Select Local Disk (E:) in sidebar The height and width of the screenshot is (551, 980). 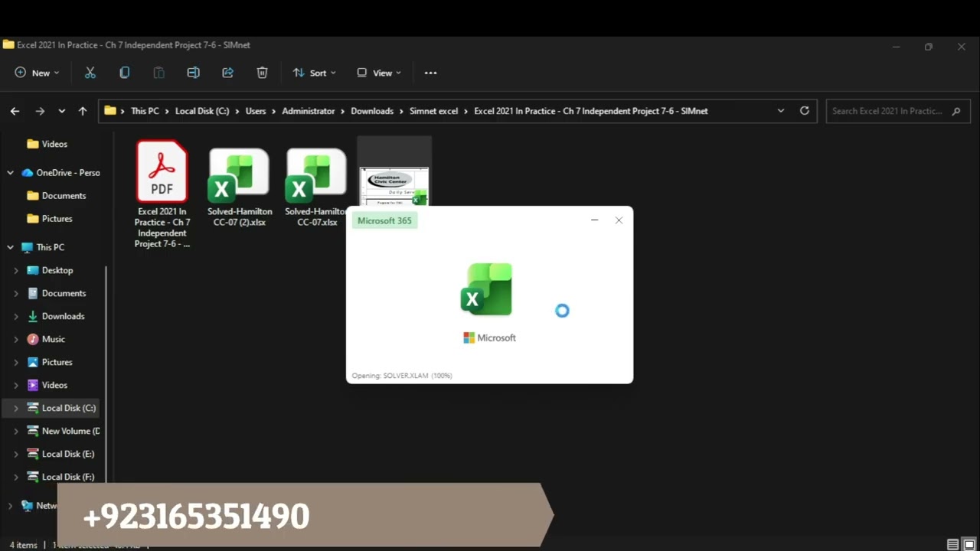coord(60,454)
